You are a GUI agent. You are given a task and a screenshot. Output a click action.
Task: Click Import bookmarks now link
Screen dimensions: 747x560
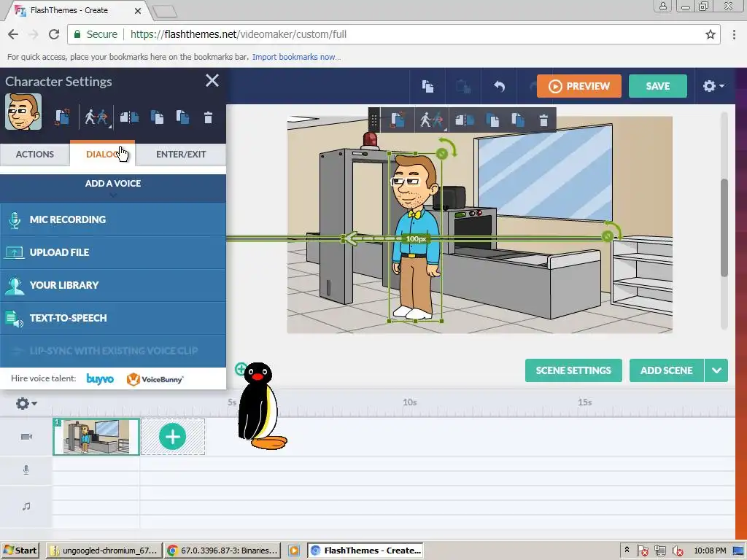[296, 57]
